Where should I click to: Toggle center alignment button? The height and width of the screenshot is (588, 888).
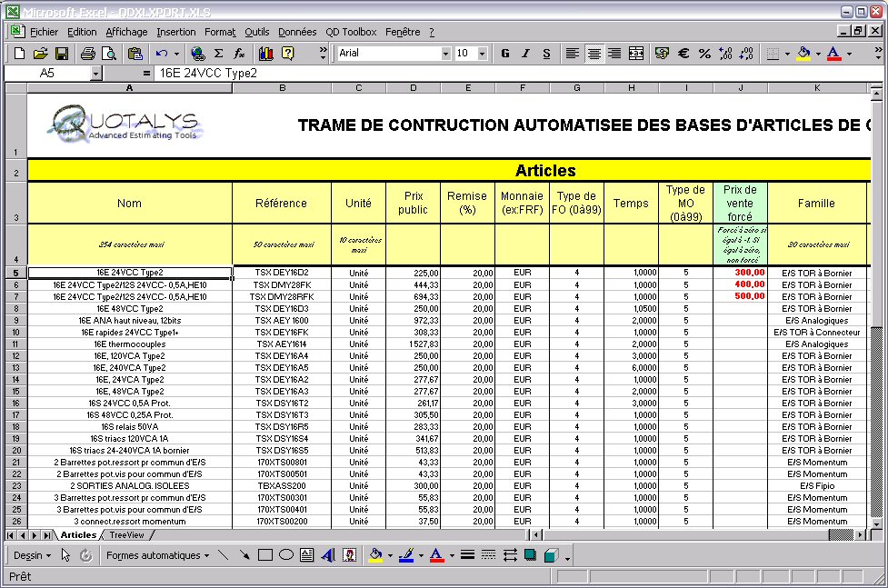[x=594, y=54]
